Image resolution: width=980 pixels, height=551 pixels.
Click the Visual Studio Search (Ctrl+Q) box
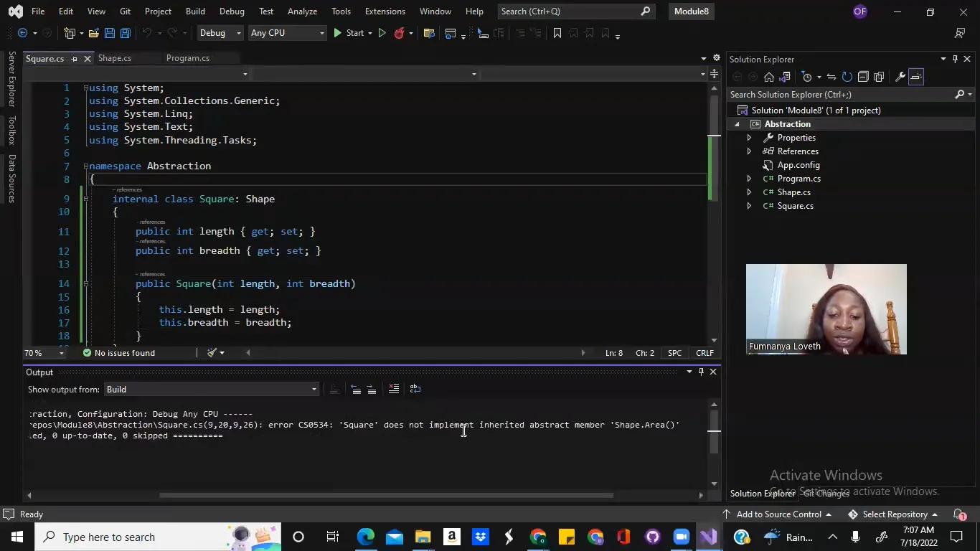click(575, 11)
